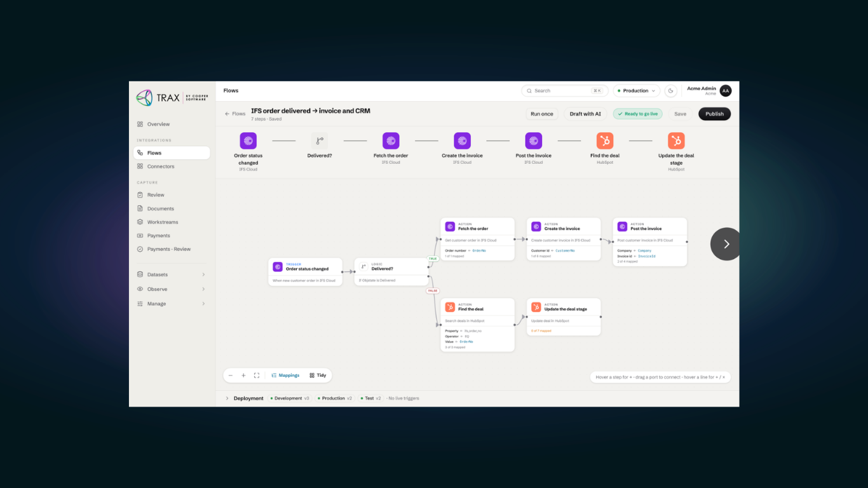Click the Save button
The height and width of the screenshot is (488, 868).
point(680,114)
